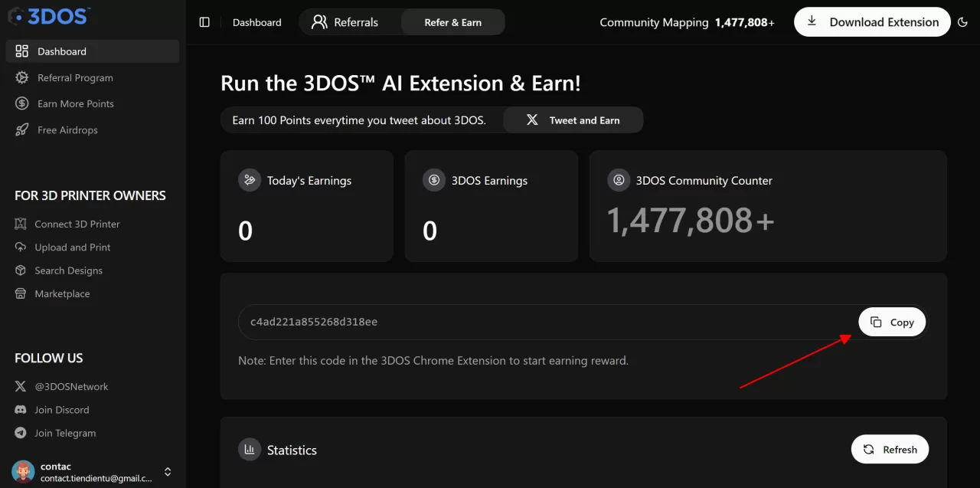Click the refresh arrows icon
The image size is (980, 488).
tap(869, 450)
